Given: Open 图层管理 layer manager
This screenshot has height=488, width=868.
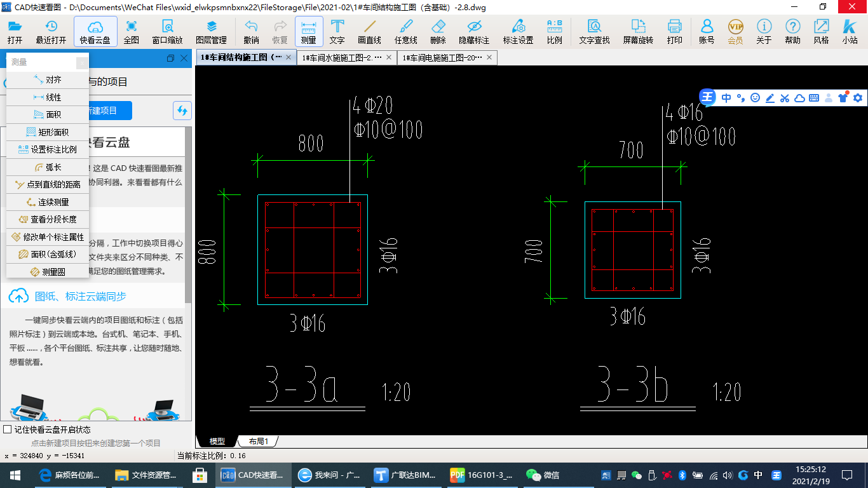Looking at the screenshot, I should 212,32.
